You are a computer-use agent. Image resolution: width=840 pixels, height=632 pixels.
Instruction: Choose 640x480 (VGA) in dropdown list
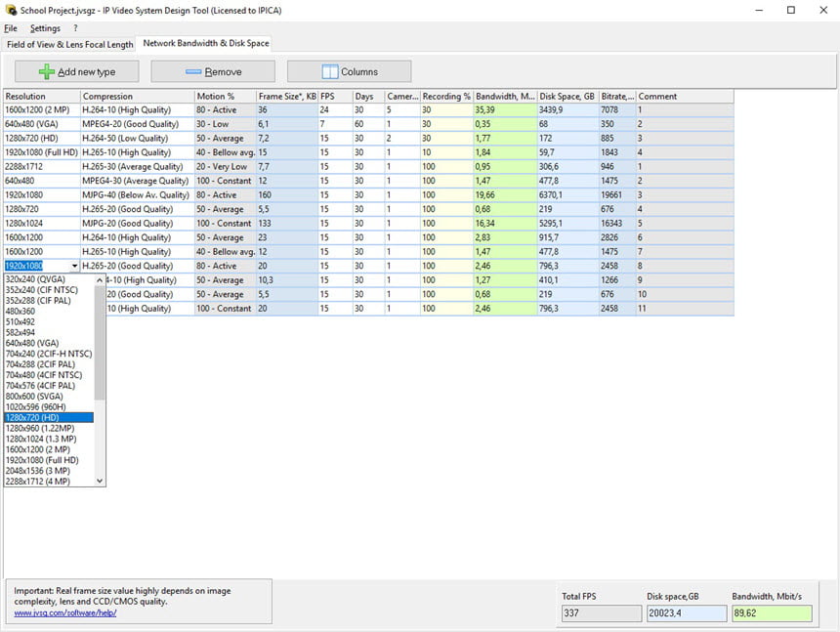pyautogui.click(x=32, y=343)
